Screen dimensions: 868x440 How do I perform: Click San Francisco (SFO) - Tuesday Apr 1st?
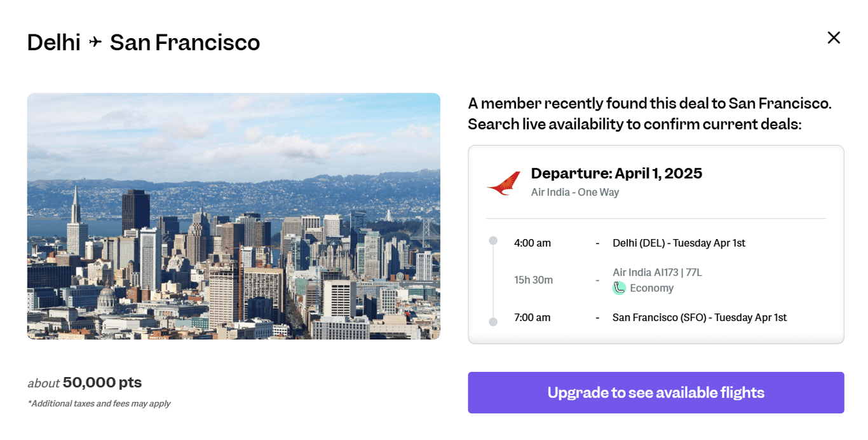coord(699,317)
